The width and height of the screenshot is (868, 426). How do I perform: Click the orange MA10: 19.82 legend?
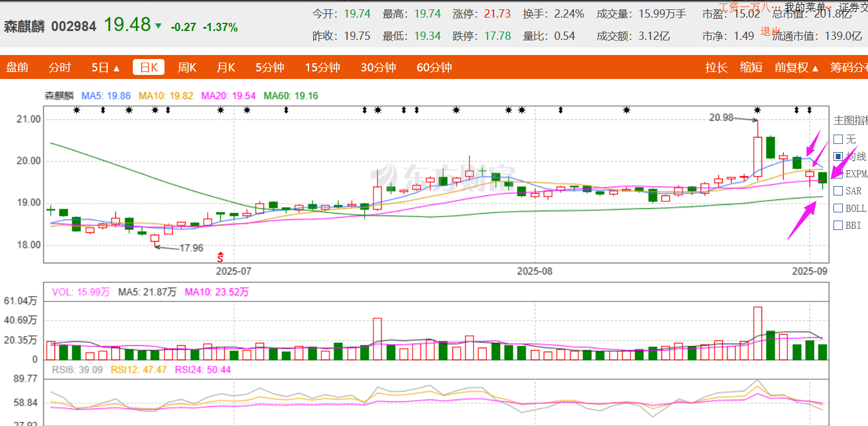[x=166, y=95]
